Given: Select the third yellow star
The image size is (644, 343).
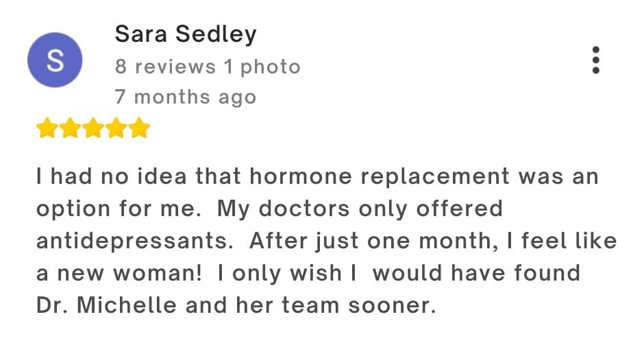Looking at the screenshot, I should click(x=93, y=128).
